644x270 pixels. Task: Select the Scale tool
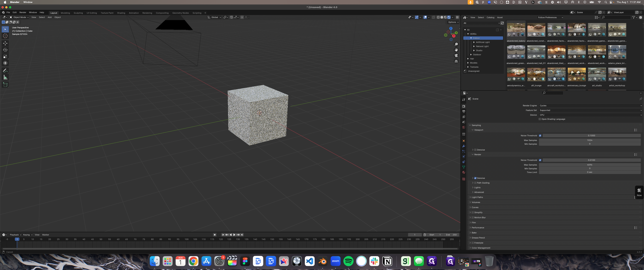(x=5, y=56)
